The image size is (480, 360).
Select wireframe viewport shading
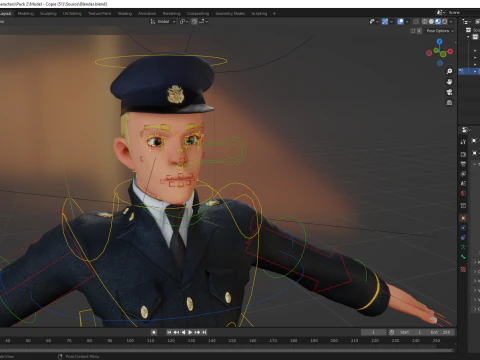coord(425,22)
